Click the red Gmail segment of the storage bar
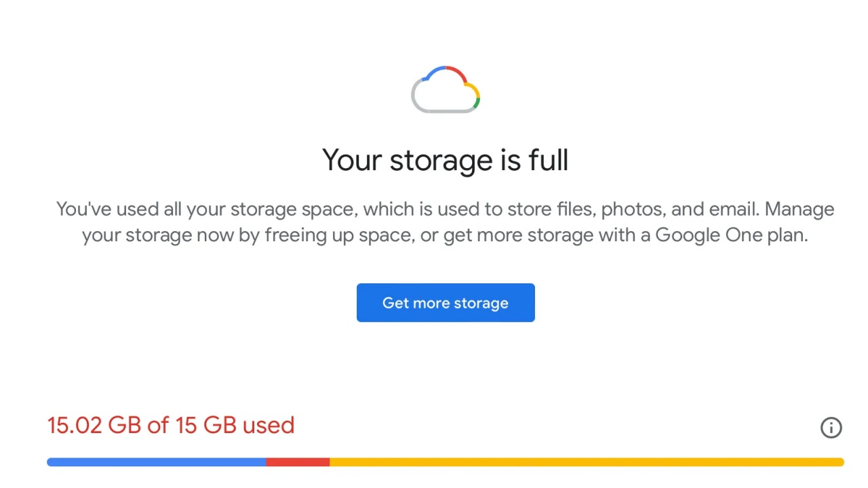Viewport: 868px width, 488px height. (298, 462)
